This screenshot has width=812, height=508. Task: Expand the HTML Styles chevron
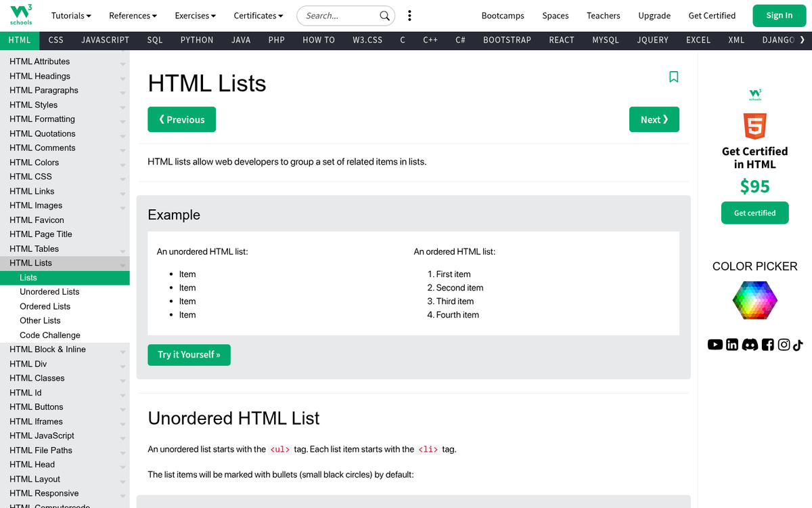(122, 106)
